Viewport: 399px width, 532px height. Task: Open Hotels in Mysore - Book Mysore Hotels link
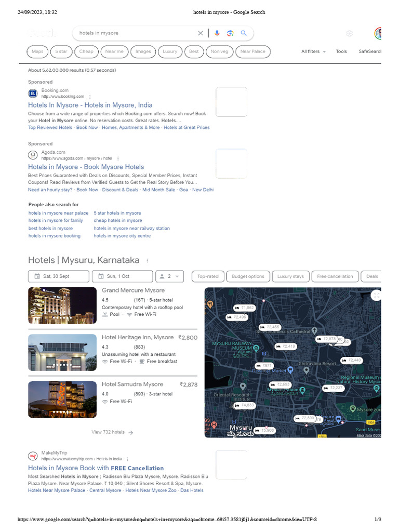tap(86, 167)
